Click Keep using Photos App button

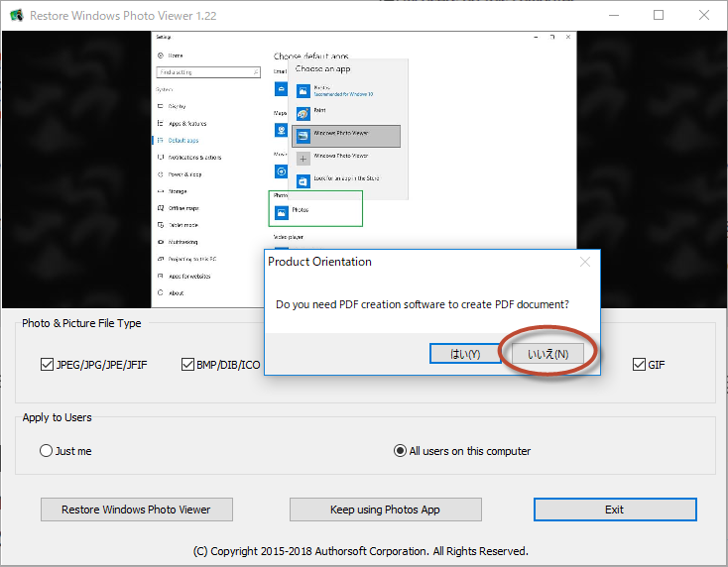click(x=386, y=510)
